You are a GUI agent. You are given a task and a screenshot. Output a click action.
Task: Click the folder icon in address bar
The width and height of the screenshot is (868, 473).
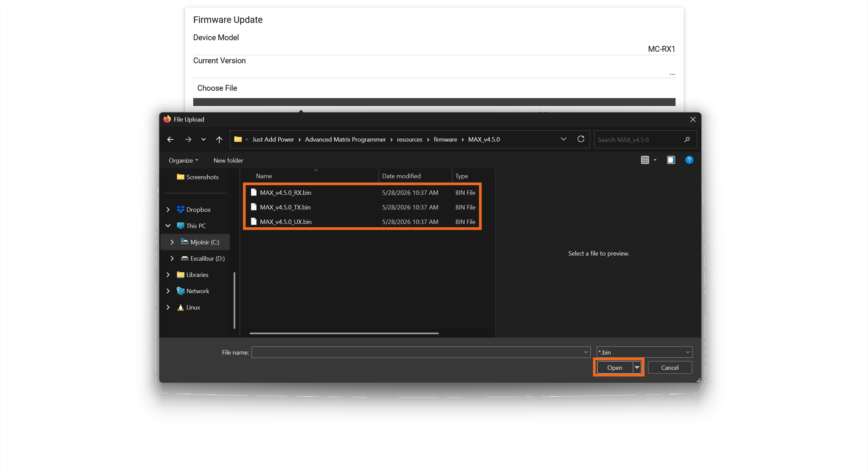pos(238,139)
